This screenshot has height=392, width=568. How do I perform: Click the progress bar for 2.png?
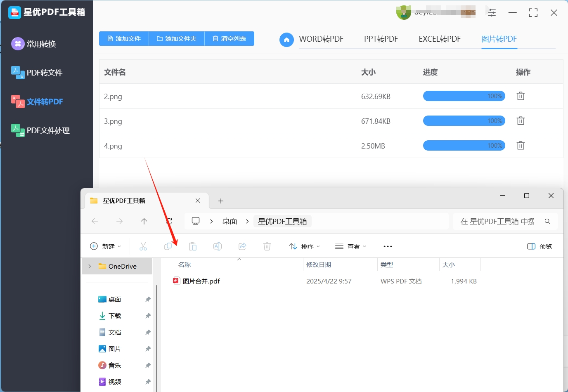click(464, 96)
